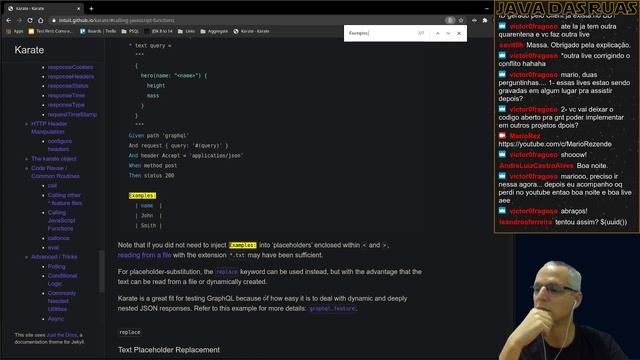Open configure headers sidebar link
640x360 pixels.
pyautogui.click(x=60, y=145)
